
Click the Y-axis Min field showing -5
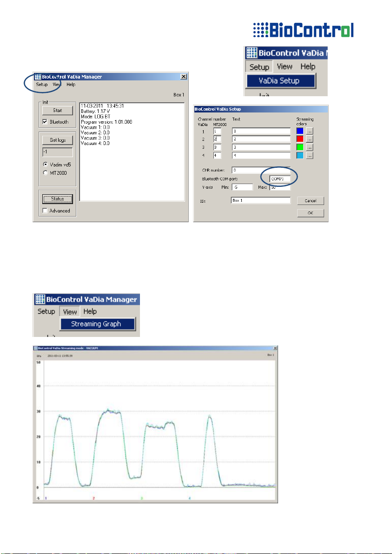point(242,187)
